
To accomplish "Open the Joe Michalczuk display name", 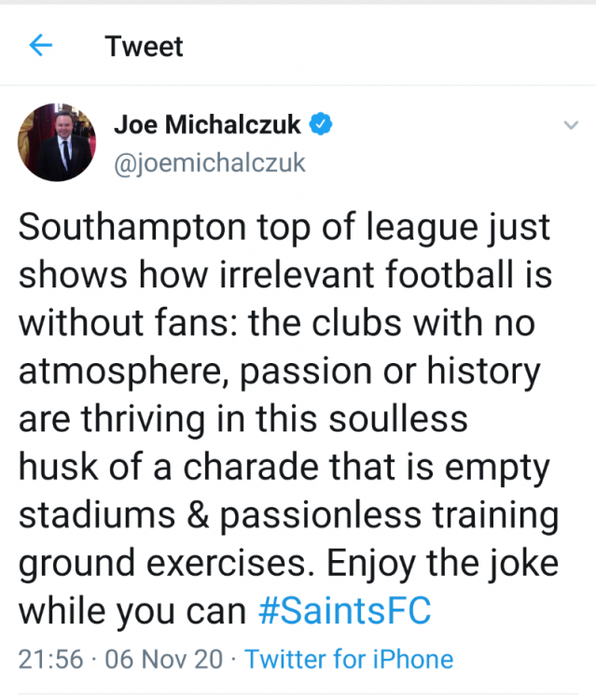I will tap(207, 125).
